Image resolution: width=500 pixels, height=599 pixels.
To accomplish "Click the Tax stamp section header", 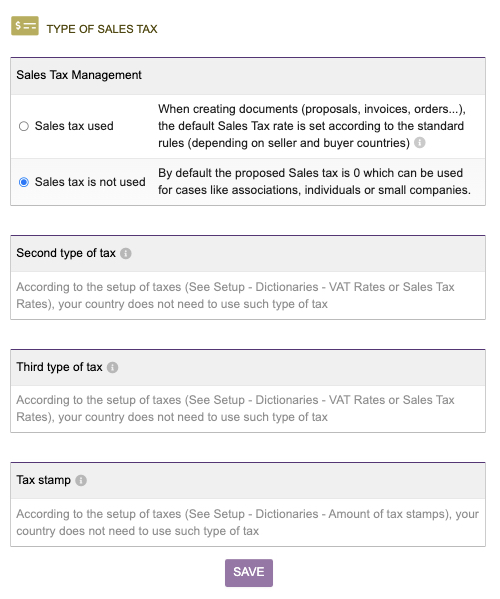I will point(248,480).
